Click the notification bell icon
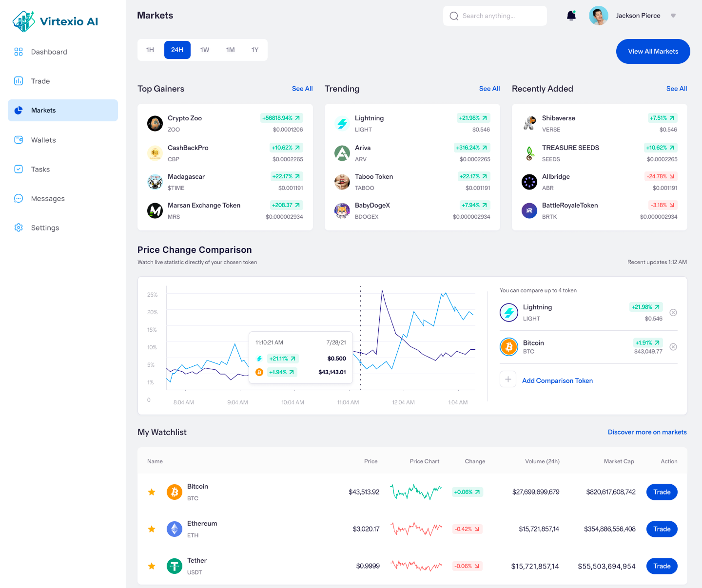The width and height of the screenshot is (702, 588). point(571,16)
